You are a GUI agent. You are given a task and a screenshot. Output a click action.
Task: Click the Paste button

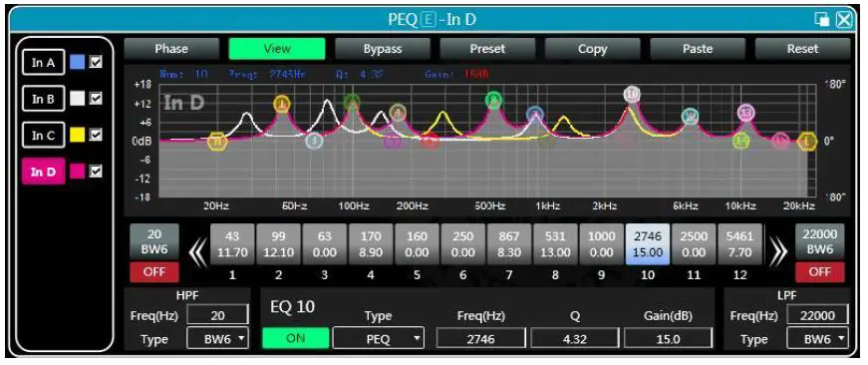pos(698,48)
